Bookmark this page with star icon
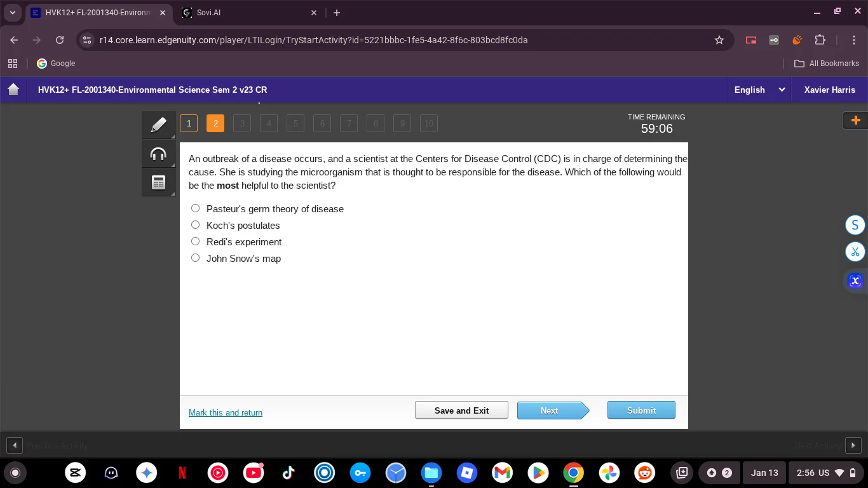This screenshot has height=488, width=868. click(x=719, y=40)
